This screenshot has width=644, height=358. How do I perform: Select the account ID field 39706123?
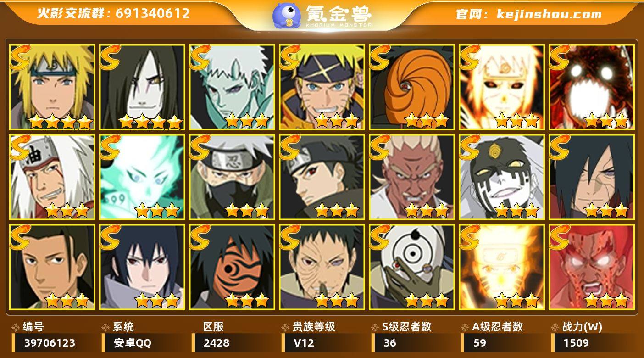pyautogui.click(x=54, y=343)
